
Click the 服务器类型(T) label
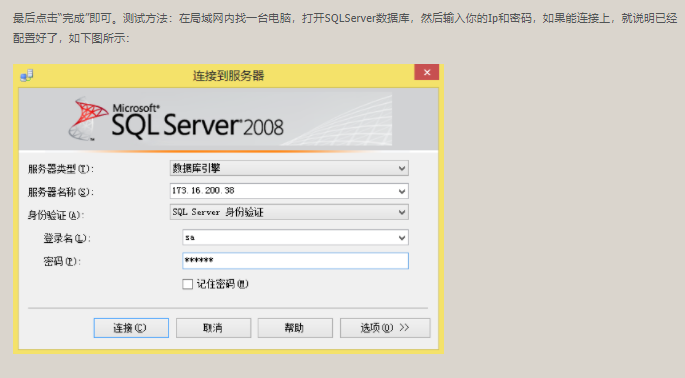coord(61,169)
